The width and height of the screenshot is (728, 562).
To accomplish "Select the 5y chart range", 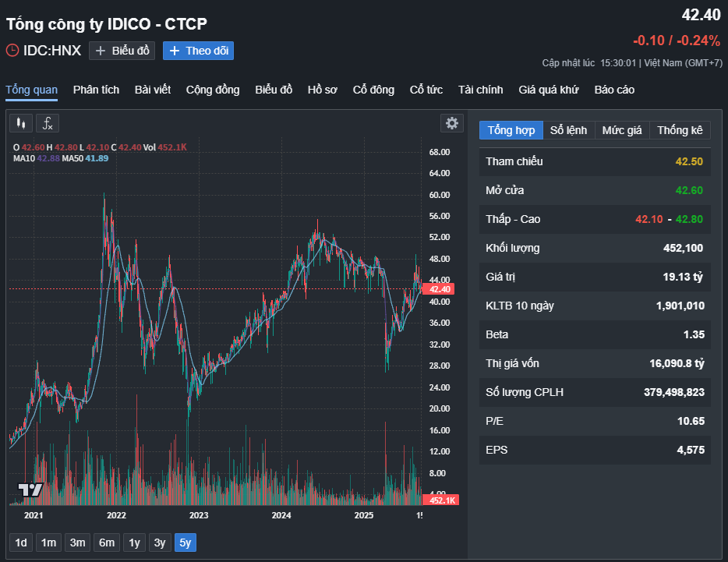I will click(186, 543).
